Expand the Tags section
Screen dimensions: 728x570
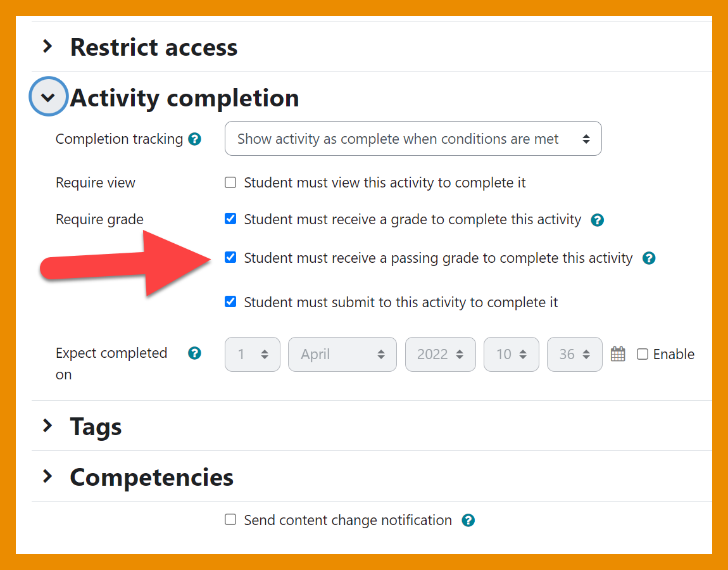coord(47,426)
